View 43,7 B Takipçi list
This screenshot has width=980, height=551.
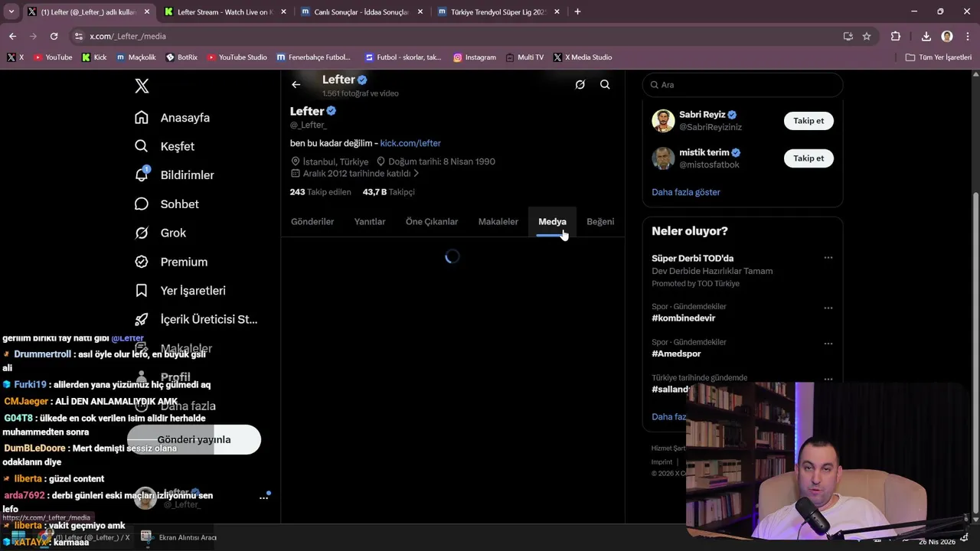(389, 192)
